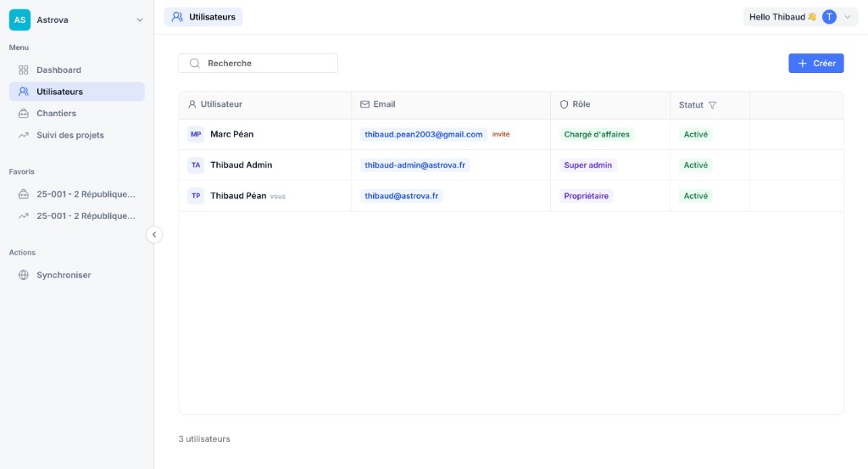Click email thibaud.pean2003@gmail.com

pyautogui.click(x=424, y=135)
